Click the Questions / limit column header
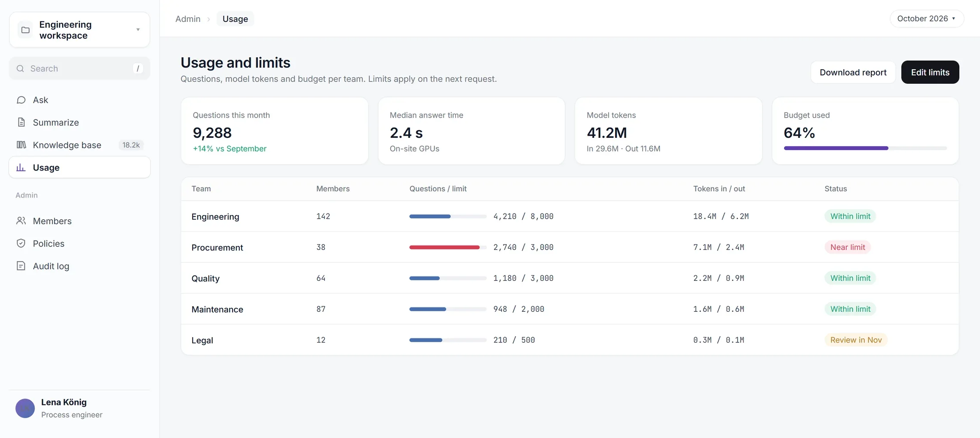This screenshot has height=438, width=980. click(x=438, y=189)
